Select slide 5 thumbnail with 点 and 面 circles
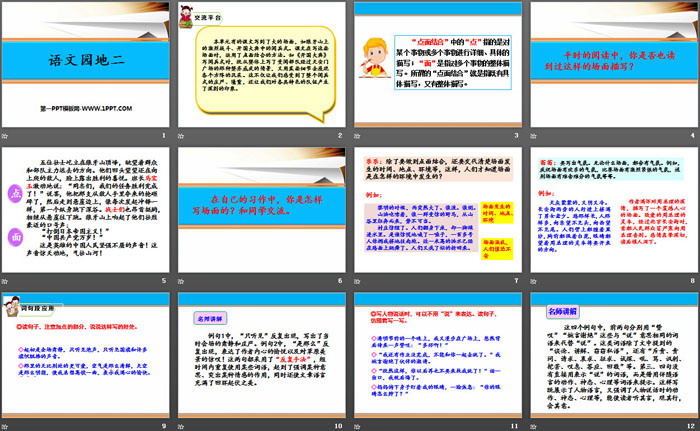This screenshot has height=431, width=700. coord(86,210)
